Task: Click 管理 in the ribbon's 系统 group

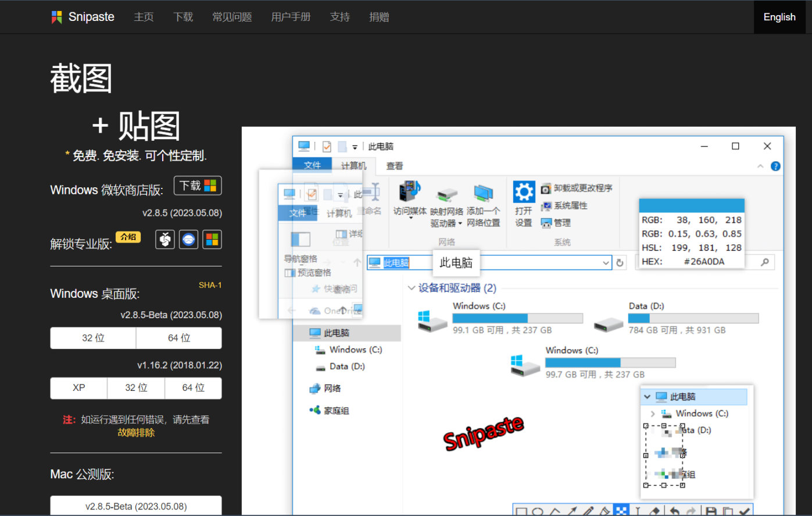Action: click(x=556, y=223)
